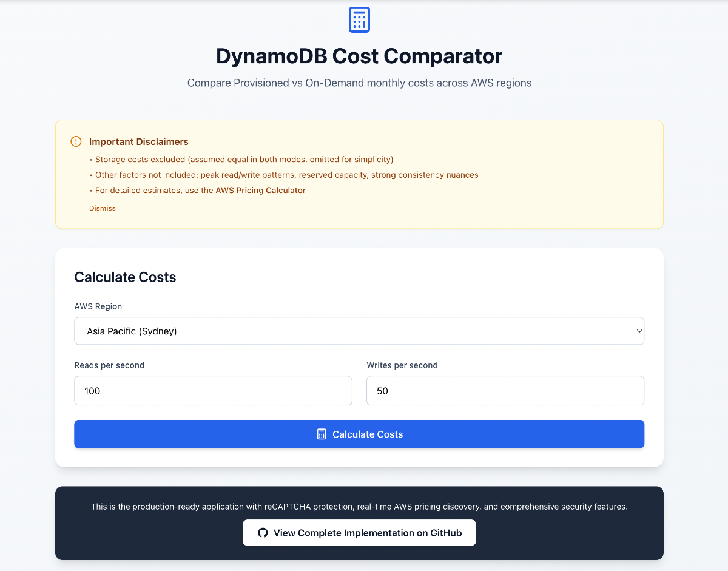This screenshot has height=571, width=728.
Task: Click the calculator icon above the page title
Action: [x=359, y=19]
